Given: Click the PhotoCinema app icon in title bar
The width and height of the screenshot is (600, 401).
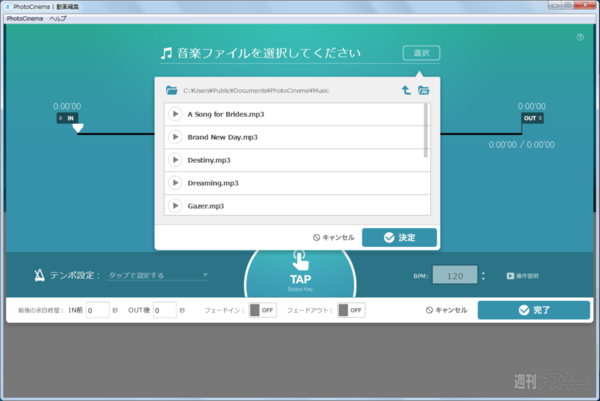Looking at the screenshot, I should click(7, 7).
